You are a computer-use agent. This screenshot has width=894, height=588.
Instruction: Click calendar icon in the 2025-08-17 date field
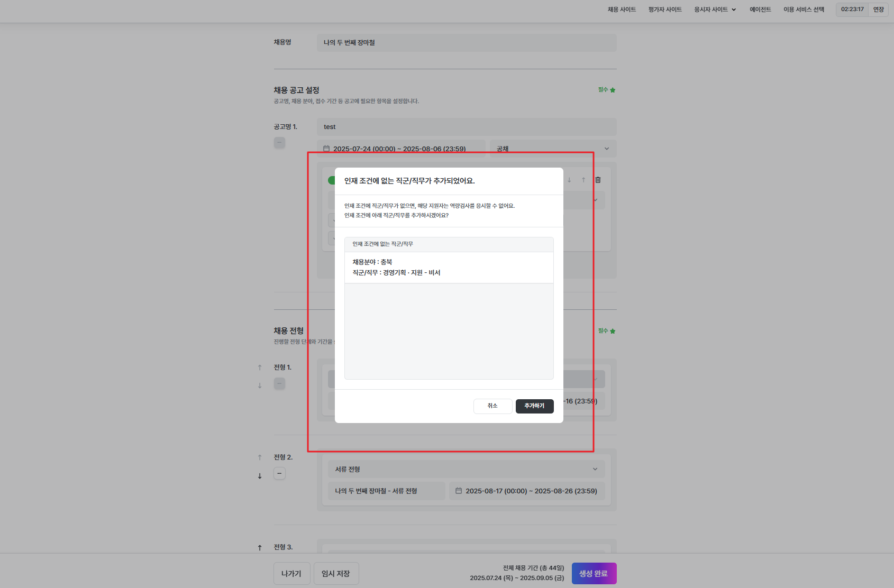pos(459,491)
